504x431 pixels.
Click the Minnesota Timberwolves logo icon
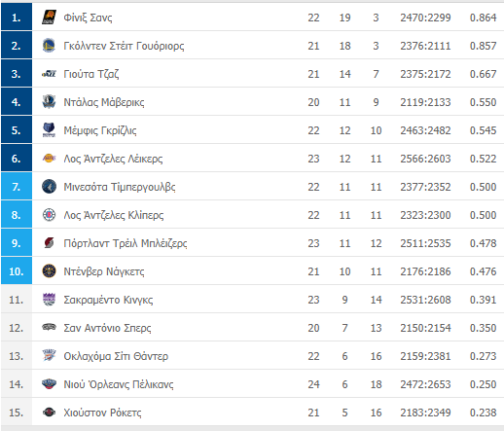coord(49,187)
